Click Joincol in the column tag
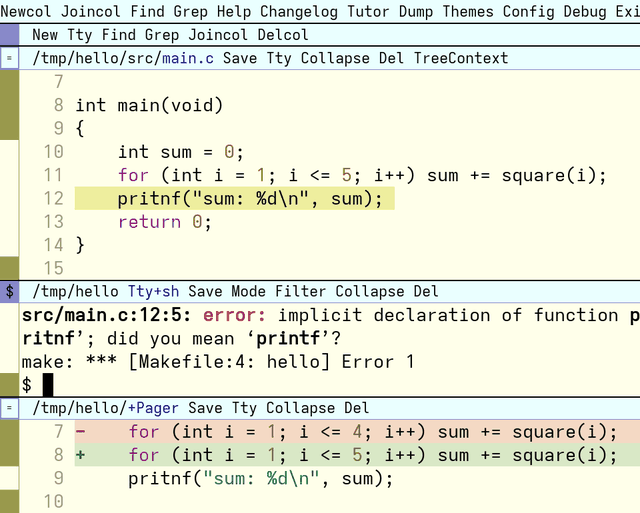Screen dimensions: 640x513 point(218,35)
